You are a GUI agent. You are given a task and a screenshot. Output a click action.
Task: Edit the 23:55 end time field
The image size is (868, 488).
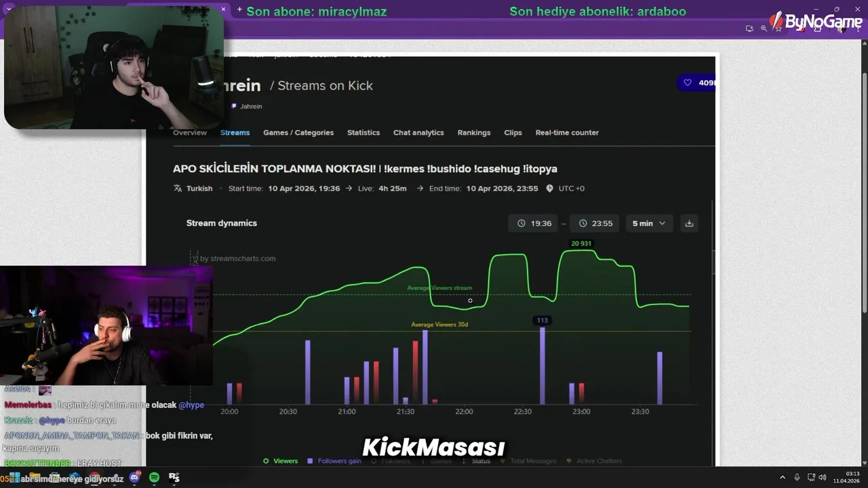pyautogui.click(x=595, y=223)
